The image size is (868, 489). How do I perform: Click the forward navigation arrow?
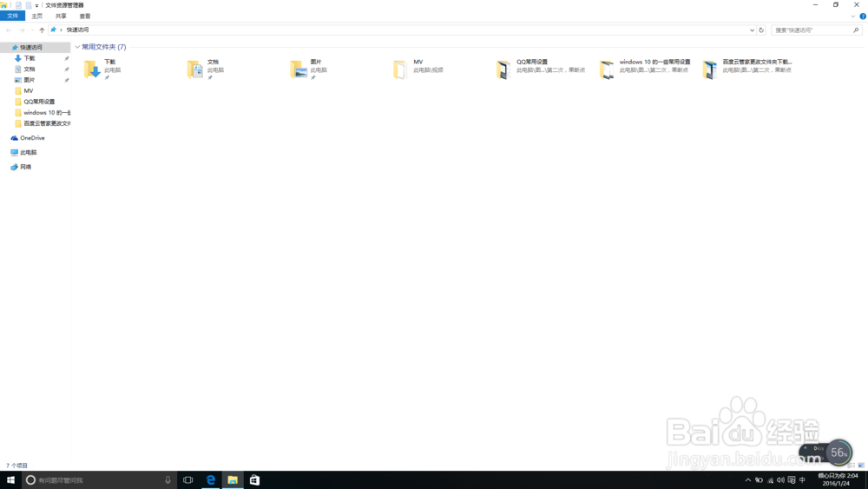[x=22, y=30]
